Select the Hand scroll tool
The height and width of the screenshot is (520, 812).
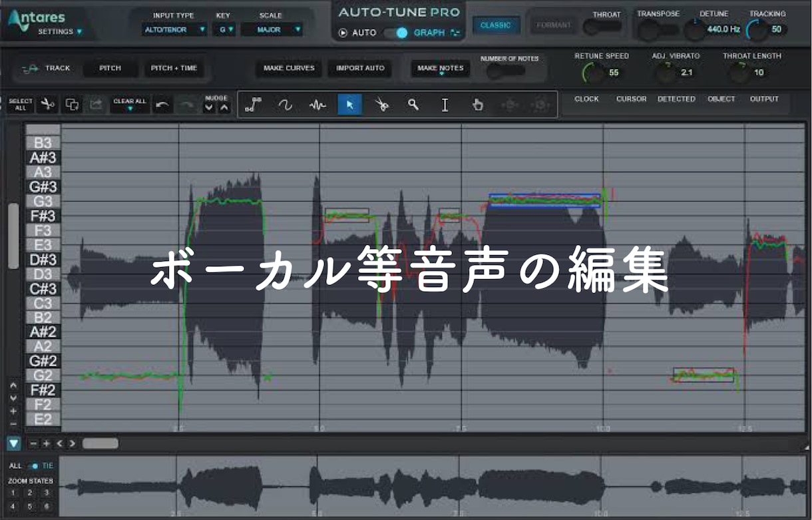click(x=477, y=105)
